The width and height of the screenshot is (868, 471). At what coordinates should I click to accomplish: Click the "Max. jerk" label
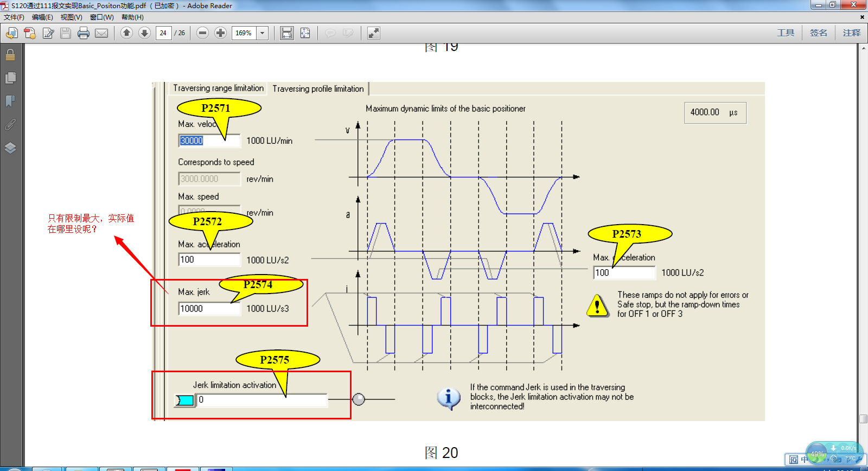[x=194, y=292]
